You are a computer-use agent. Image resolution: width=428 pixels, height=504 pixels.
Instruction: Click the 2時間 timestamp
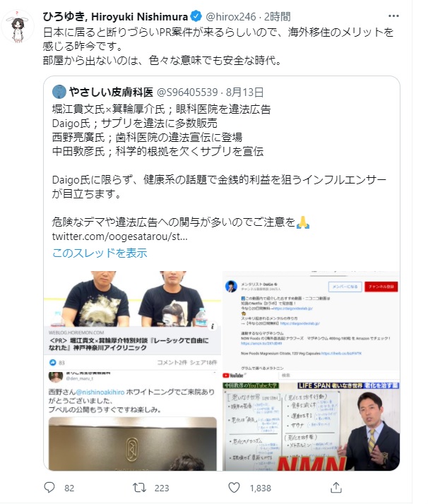[277, 16]
